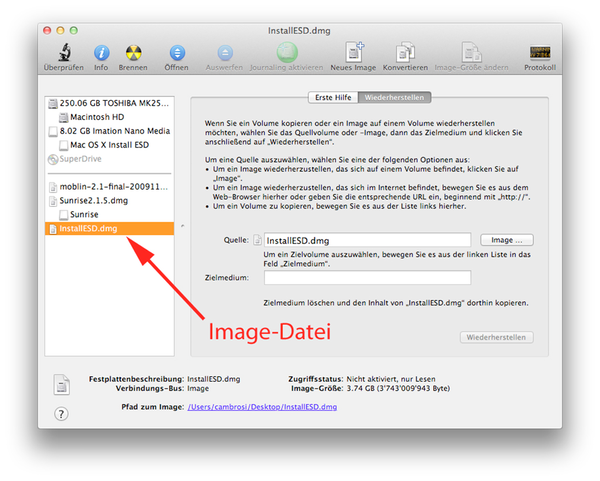
Task: Click the Image… button next to Quelle
Action: 507,240
